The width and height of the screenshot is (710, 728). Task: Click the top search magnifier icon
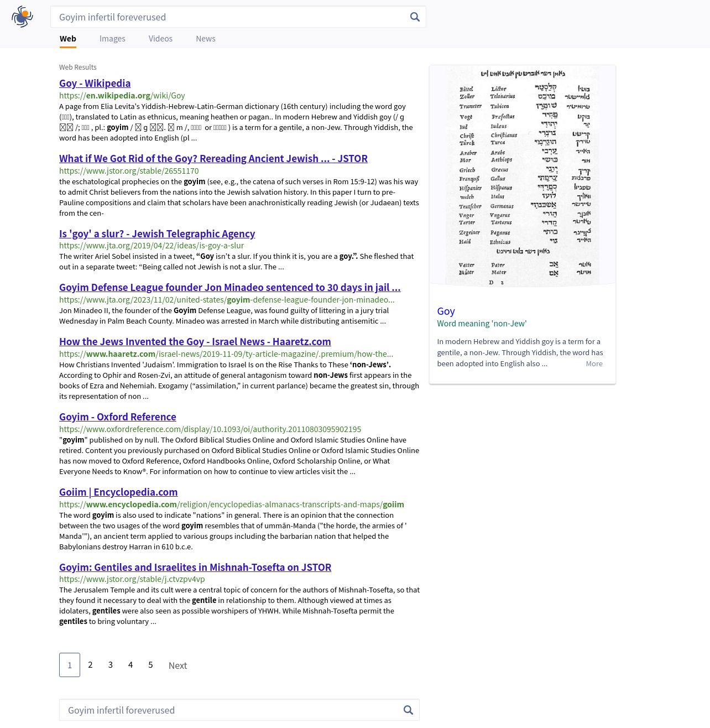pos(415,17)
